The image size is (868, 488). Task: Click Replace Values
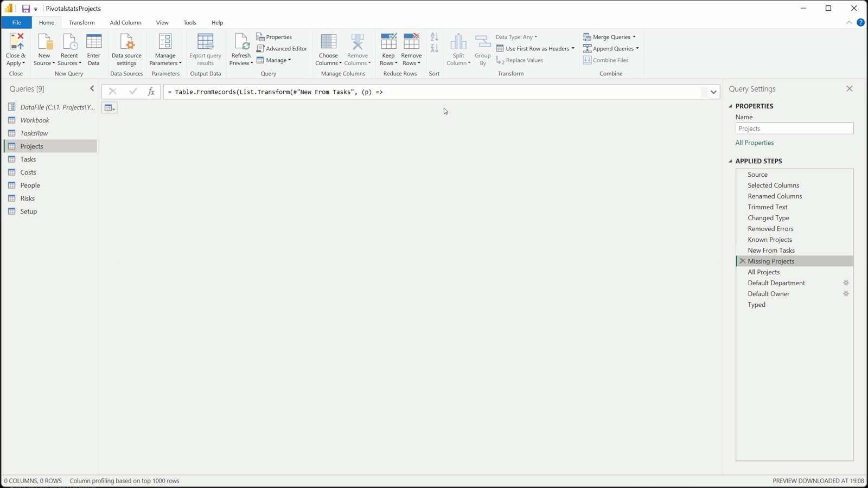[520, 60]
